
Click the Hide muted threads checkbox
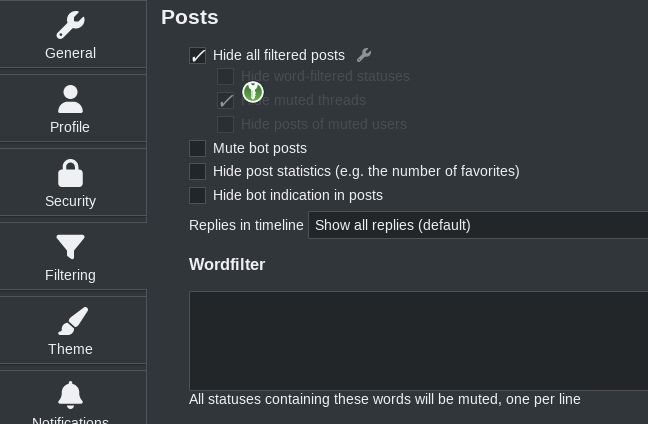click(226, 100)
